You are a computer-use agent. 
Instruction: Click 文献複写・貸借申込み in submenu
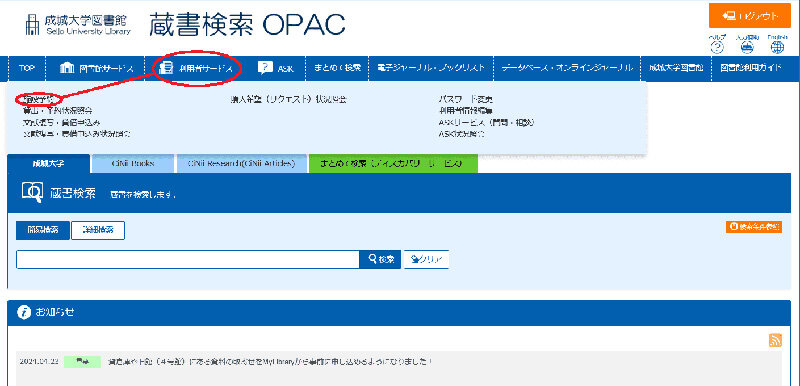tap(62, 122)
